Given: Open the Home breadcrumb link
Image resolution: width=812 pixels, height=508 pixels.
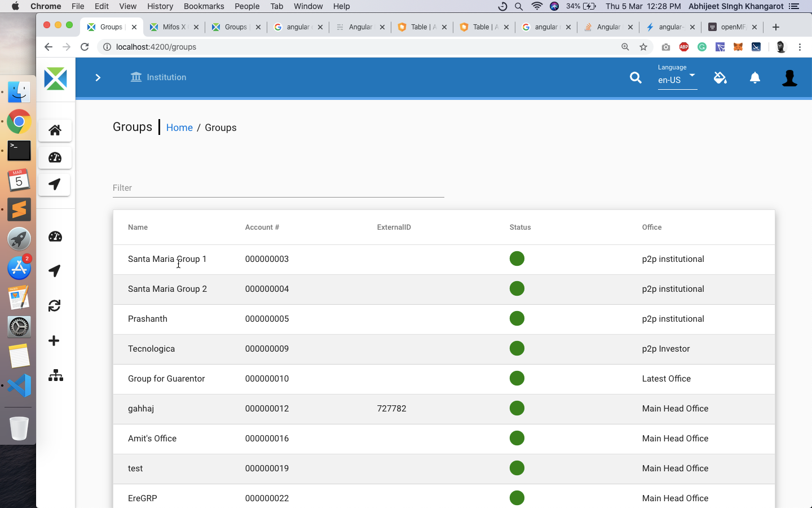Looking at the screenshot, I should pyautogui.click(x=179, y=128).
